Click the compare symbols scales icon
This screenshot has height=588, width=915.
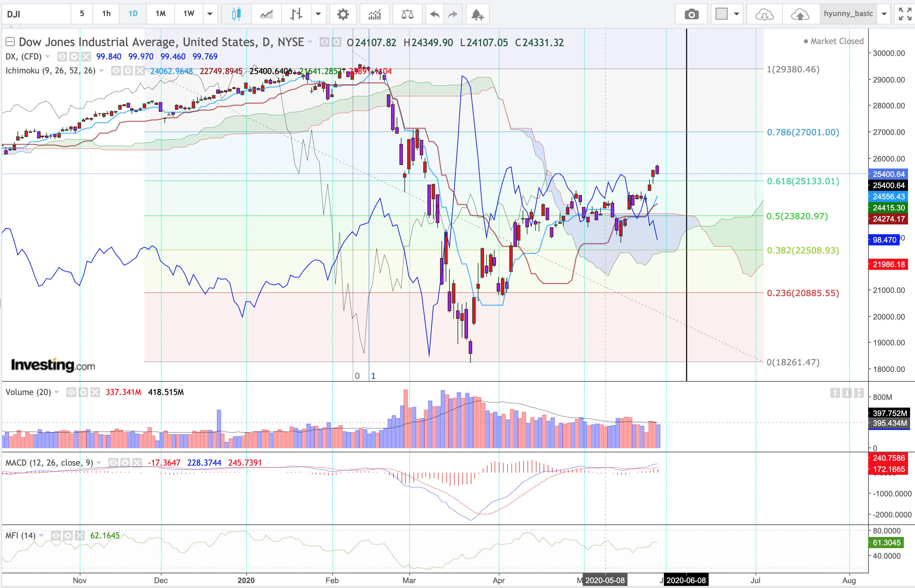pyautogui.click(x=407, y=14)
